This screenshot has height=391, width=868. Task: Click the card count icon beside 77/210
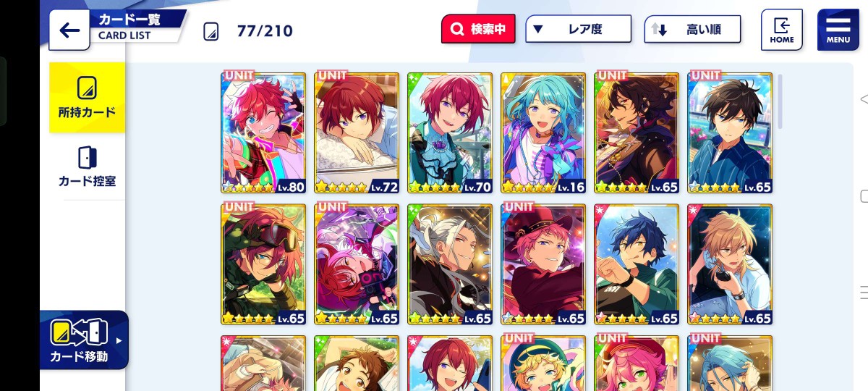(210, 31)
